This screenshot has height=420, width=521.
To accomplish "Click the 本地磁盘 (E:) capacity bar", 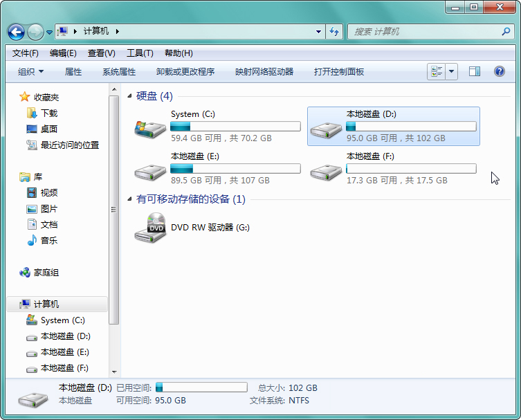I will coord(235,168).
